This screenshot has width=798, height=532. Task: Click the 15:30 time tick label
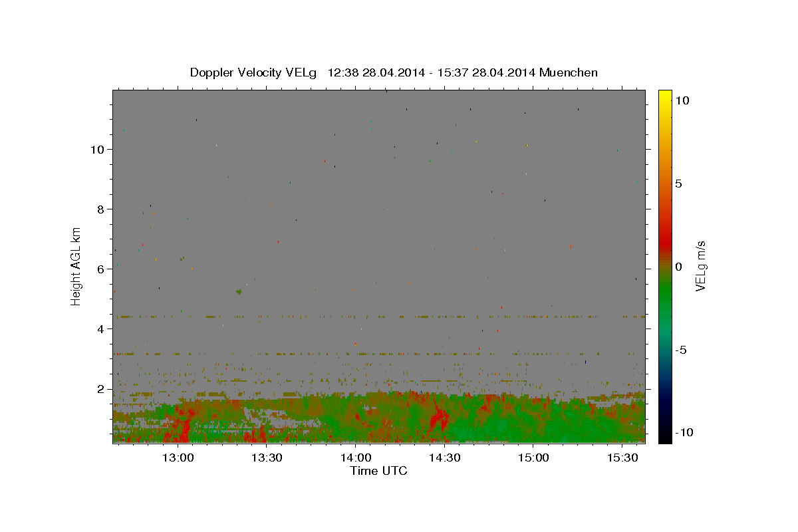point(622,458)
